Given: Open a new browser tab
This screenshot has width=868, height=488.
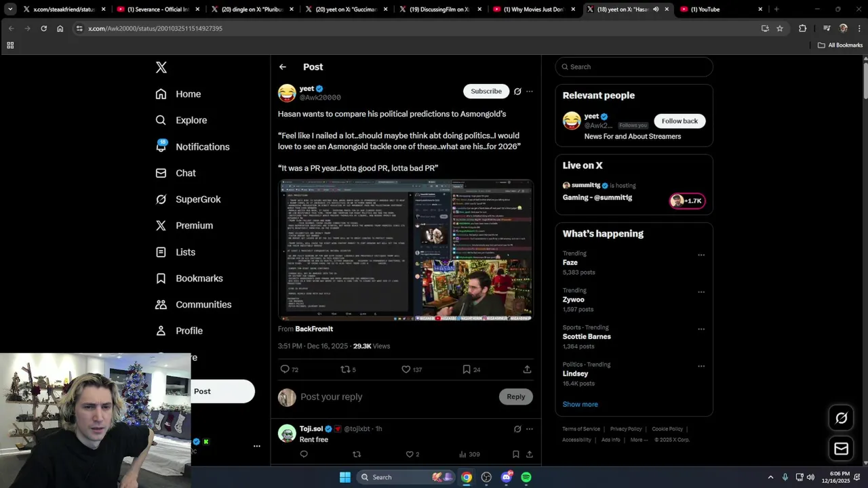Looking at the screenshot, I should [776, 9].
